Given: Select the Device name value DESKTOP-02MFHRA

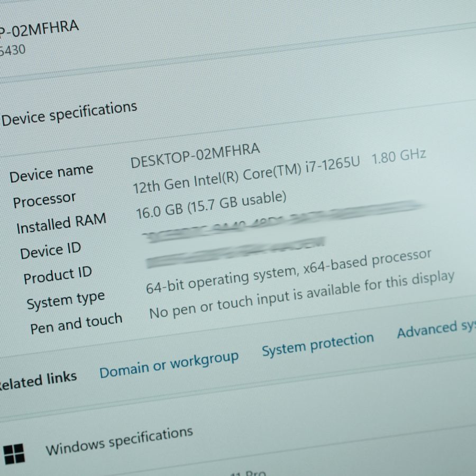Looking at the screenshot, I should click(x=195, y=155).
